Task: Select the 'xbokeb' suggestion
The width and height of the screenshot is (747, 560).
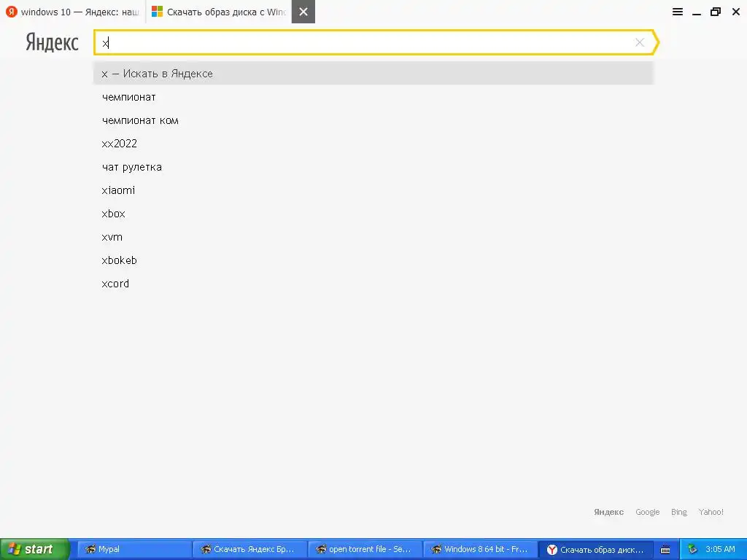Action: click(x=373, y=260)
